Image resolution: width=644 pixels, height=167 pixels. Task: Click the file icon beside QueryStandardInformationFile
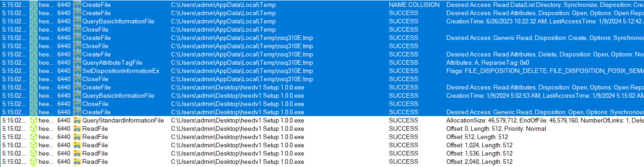[77, 120]
